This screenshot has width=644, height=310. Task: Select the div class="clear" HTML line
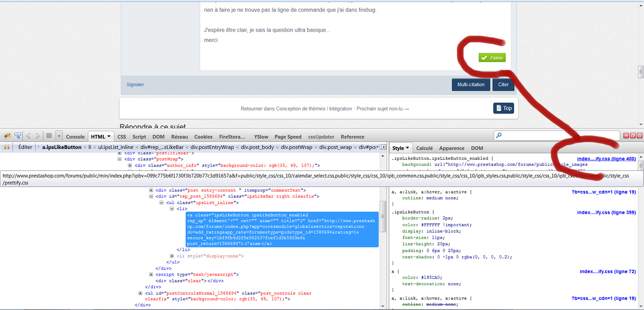coord(189,281)
